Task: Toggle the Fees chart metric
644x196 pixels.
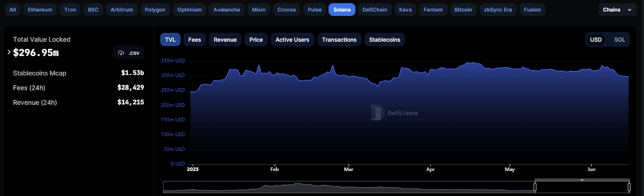Action: click(x=194, y=40)
